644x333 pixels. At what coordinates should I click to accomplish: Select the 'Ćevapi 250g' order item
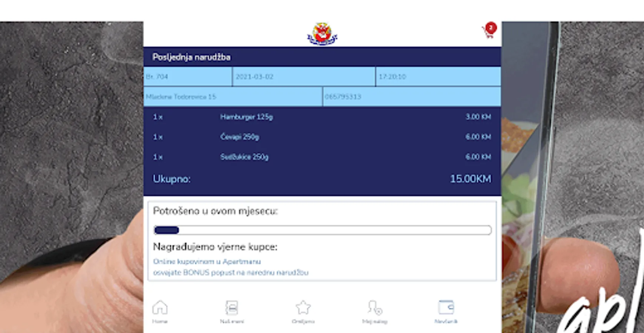240,137
